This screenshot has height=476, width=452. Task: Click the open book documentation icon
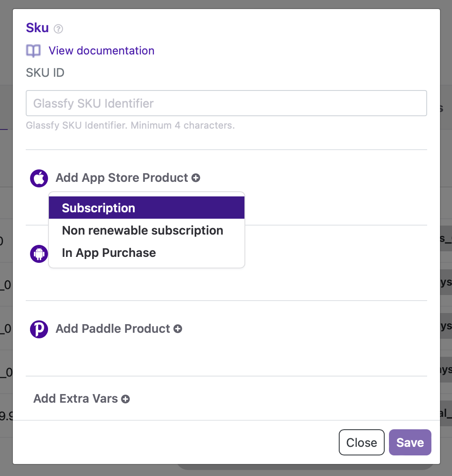point(33,51)
